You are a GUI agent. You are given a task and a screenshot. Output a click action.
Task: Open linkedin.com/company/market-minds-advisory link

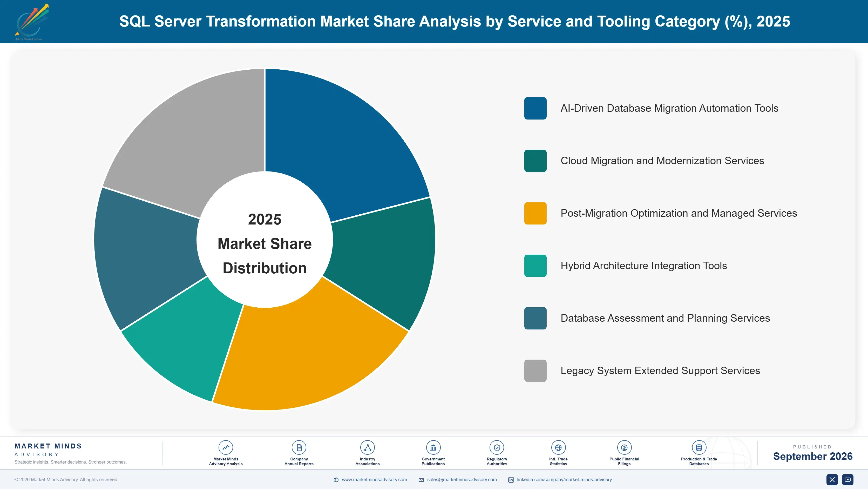(x=564, y=480)
